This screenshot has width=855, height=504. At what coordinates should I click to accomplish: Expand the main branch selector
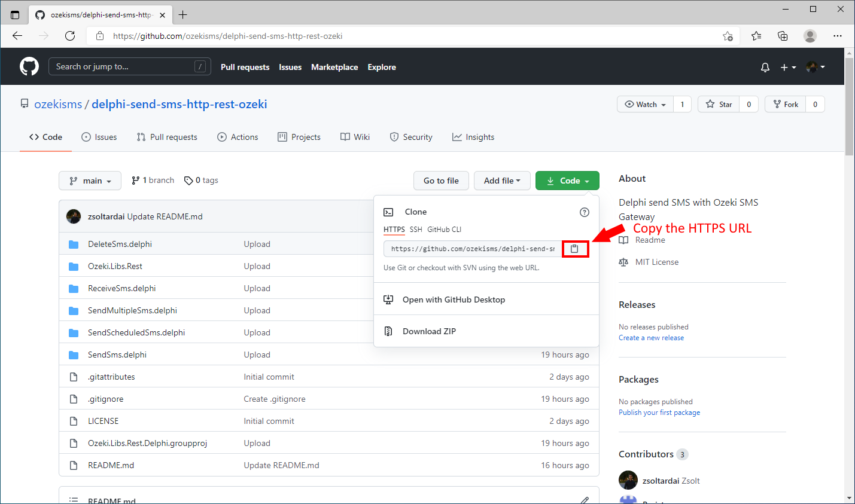coord(90,180)
